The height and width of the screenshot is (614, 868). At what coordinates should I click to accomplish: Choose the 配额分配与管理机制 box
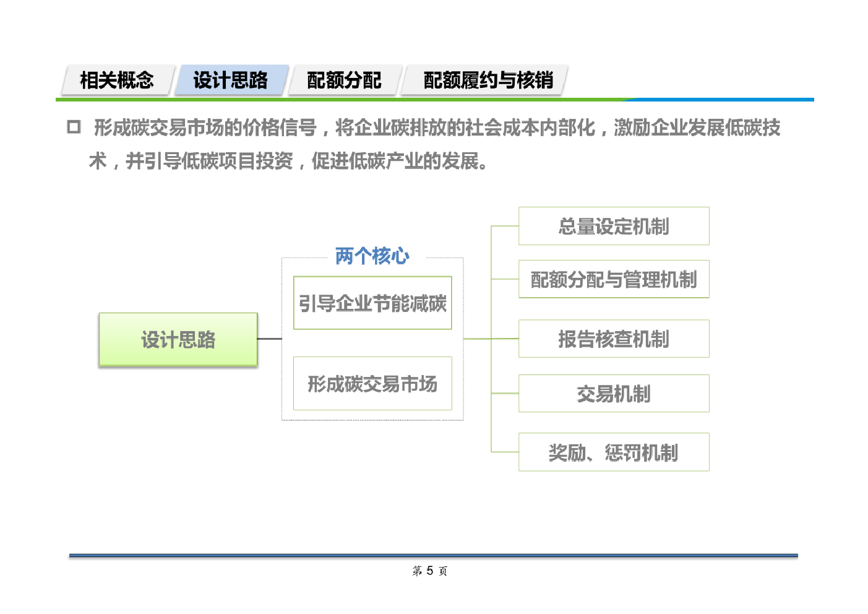(614, 280)
